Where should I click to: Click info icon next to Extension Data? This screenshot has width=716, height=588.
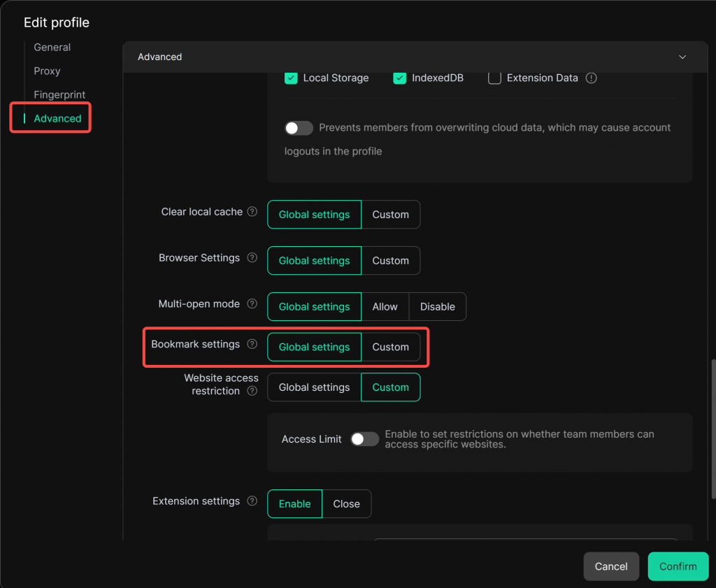591,78
